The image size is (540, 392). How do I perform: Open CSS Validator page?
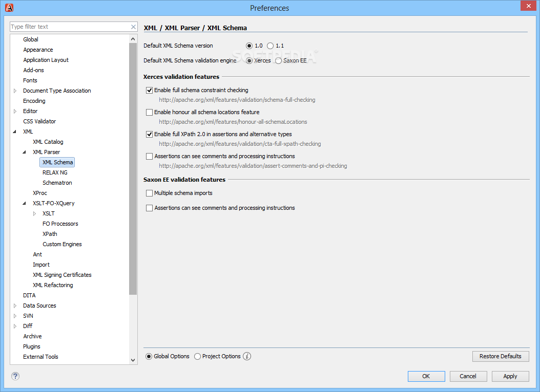tap(39, 121)
